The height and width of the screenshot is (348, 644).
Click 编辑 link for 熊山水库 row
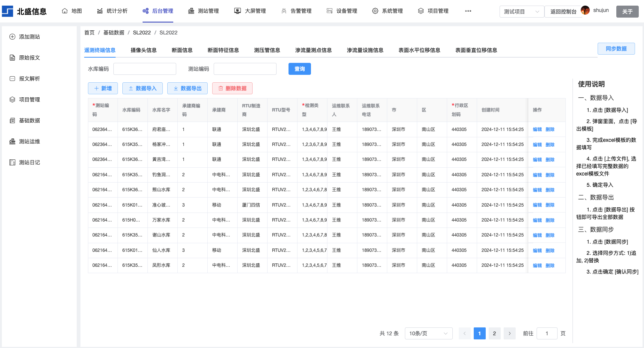click(537, 190)
